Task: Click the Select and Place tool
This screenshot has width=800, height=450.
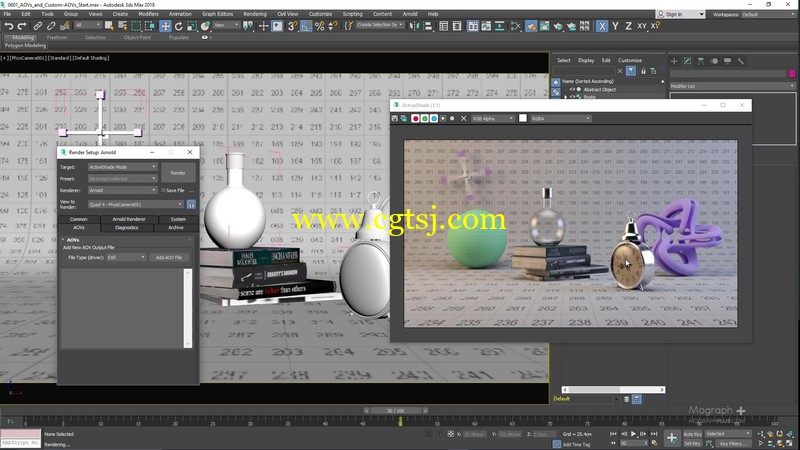Action: (x=205, y=26)
